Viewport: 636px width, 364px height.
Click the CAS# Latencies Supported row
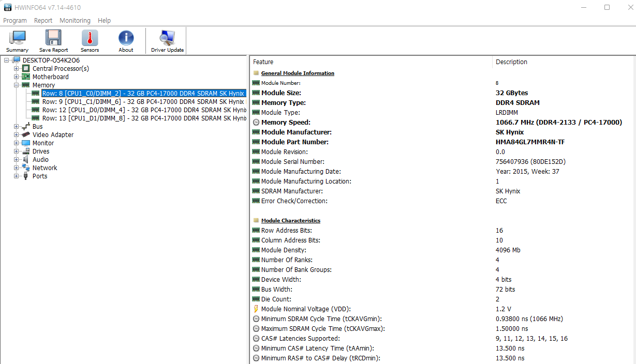coord(443,339)
